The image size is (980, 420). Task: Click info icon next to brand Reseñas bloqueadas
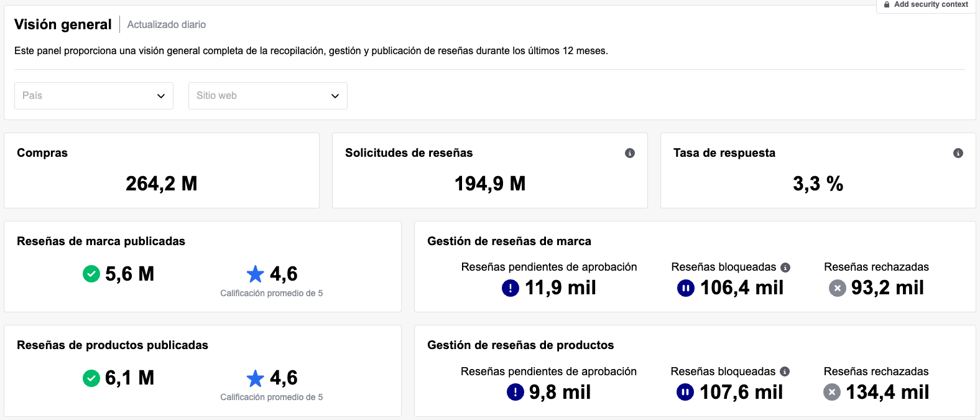point(785,268)
